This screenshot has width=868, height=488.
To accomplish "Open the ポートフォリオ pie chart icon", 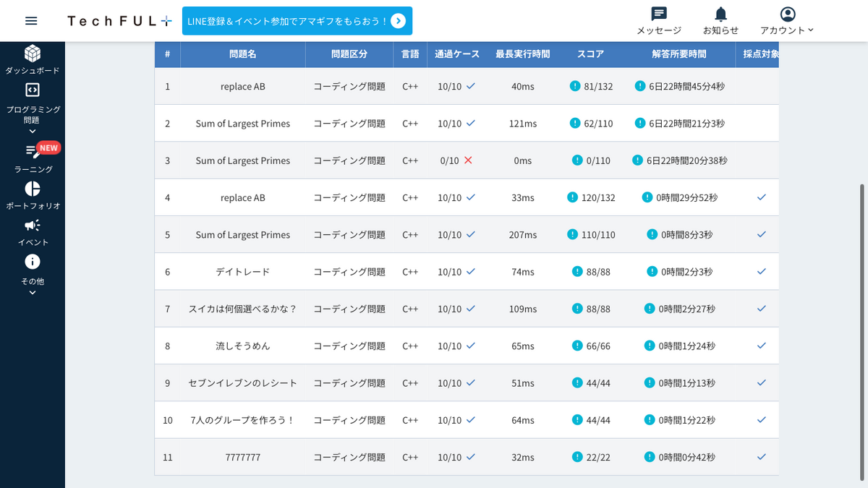I will 33,189.
